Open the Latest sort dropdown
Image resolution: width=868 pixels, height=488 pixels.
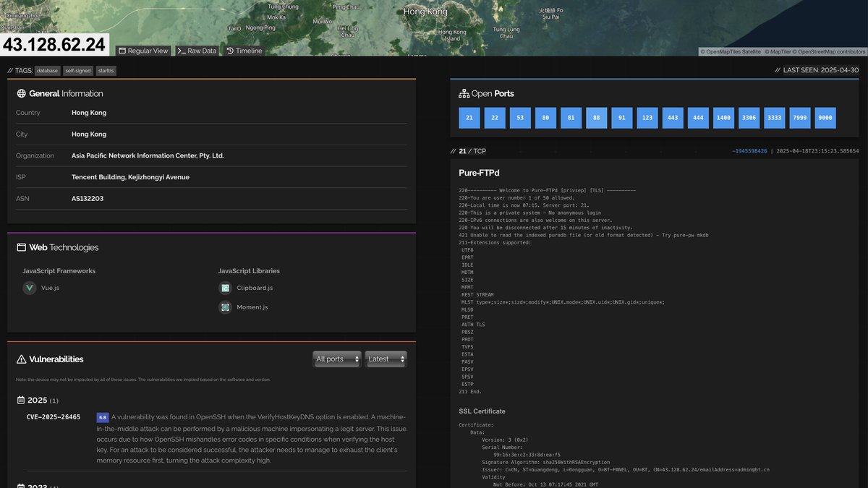pos(386,359)
